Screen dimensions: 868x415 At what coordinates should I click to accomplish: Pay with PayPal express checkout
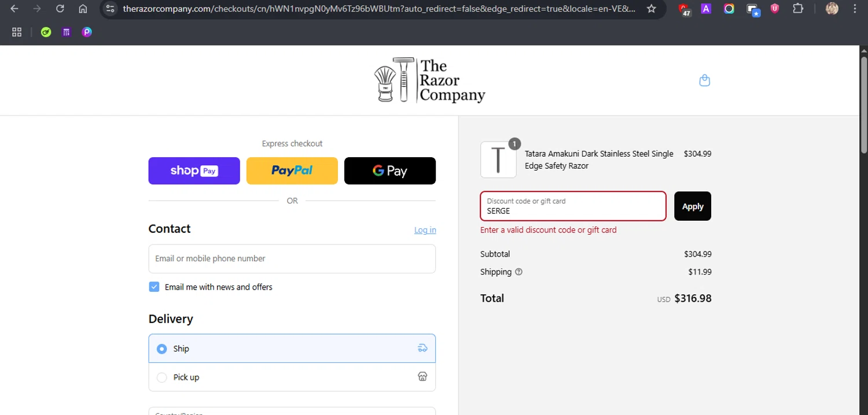click(x=292, y=171)
